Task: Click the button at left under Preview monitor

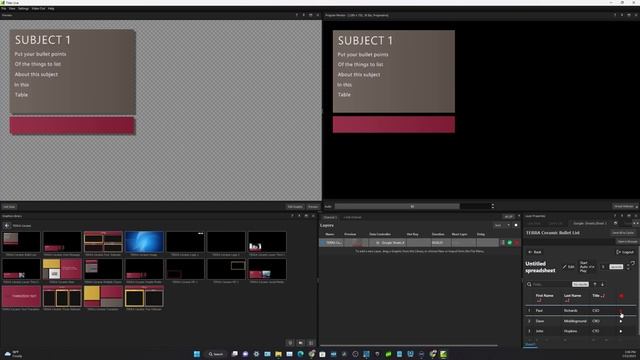Action: pyautogui.click(x=9, y=207)
